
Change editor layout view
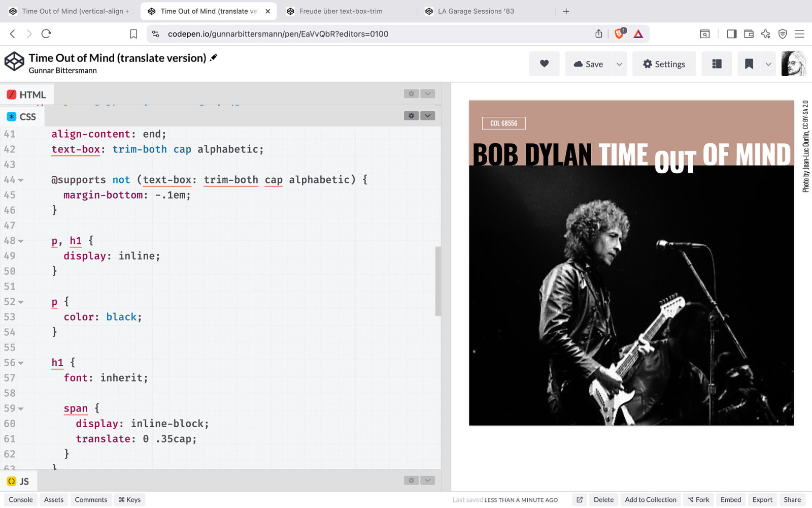717,64
